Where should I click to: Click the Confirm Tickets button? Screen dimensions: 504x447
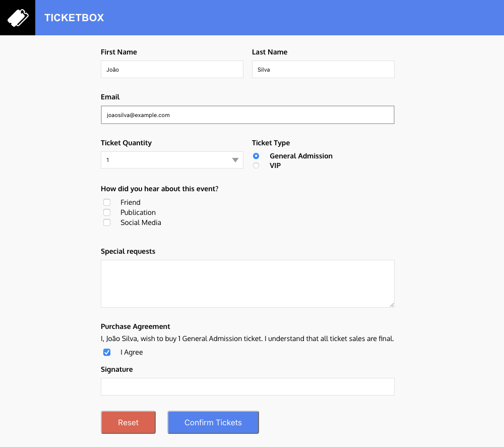[213, 422]
